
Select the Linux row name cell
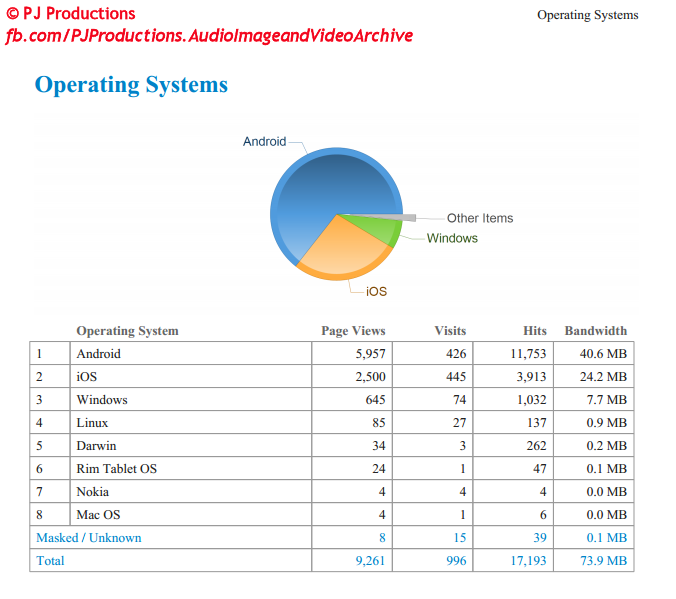pyautogui.click(x=92, y=423)
